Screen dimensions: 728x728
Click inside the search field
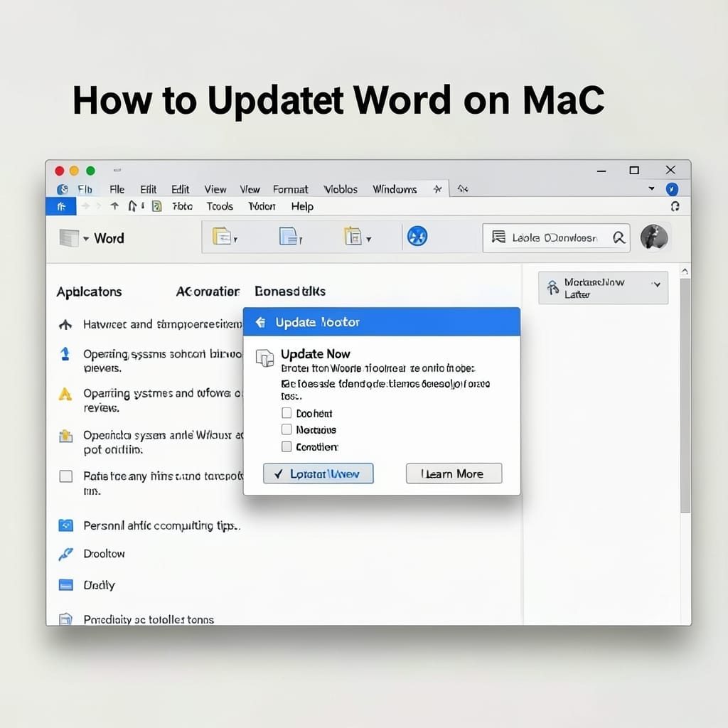click(x=556, y=237)
